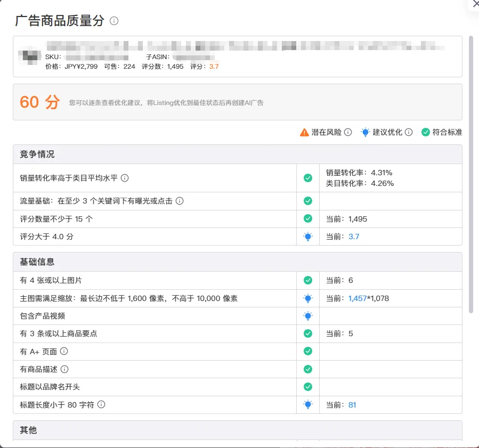Viewport: 479px width, 448px height.
Task: Click the lightbulb for 包含产品视频 row
Action: pos(308,316)
